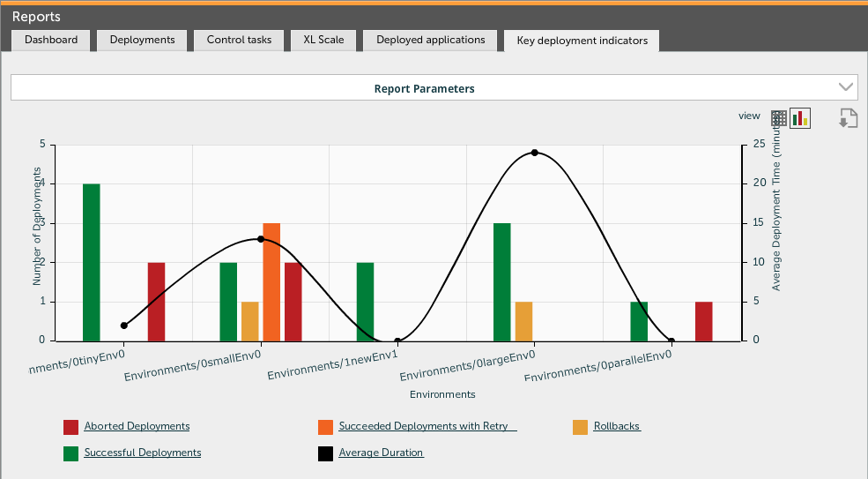Click the red Aborted Deployments color swatch
This screenshot has width=868, height=479.
[x=71, y=427]
